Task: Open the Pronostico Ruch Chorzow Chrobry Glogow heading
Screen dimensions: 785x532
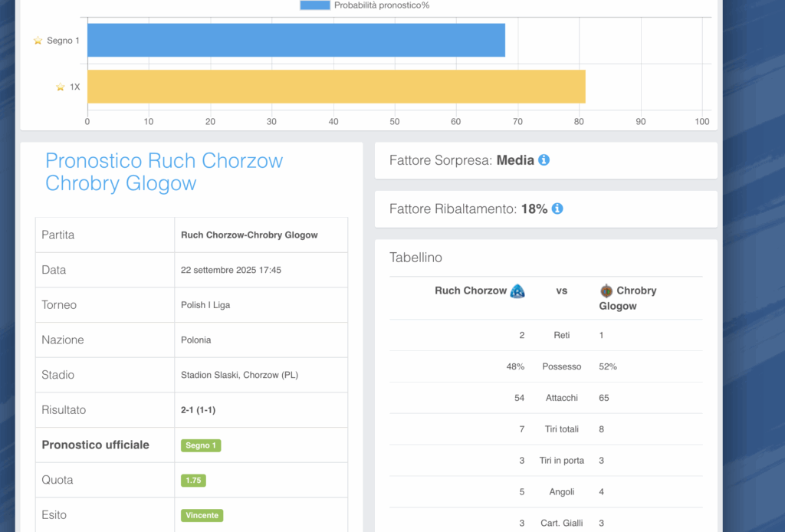Action: pyautogui.click(x=164, y=172)
